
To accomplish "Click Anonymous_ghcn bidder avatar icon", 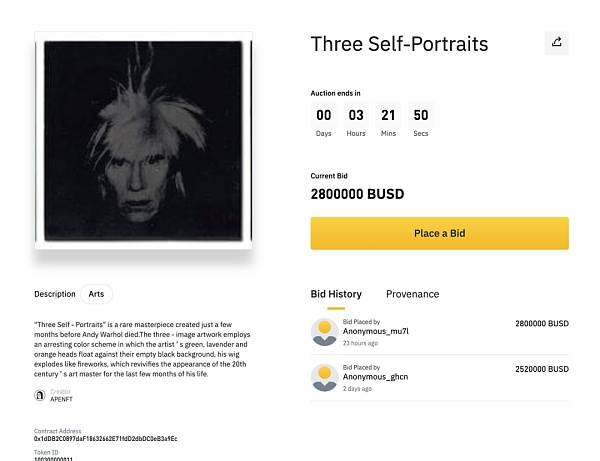I will point(324,378).
